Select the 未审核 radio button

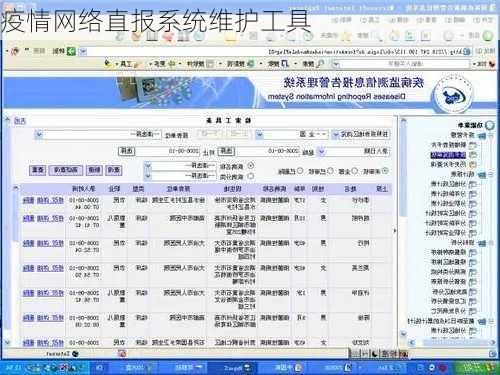pos(385,171)
